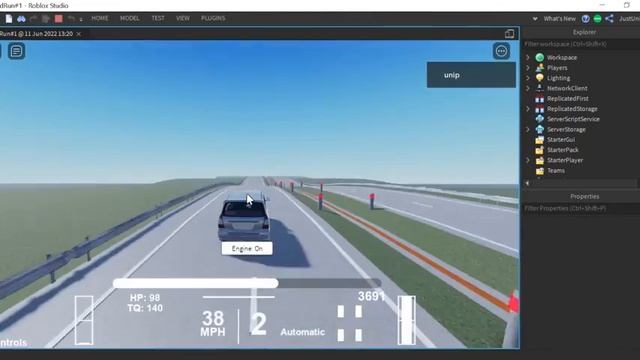
Task: Open the HOME ribbon tab
Action: (x=100, y=18)
